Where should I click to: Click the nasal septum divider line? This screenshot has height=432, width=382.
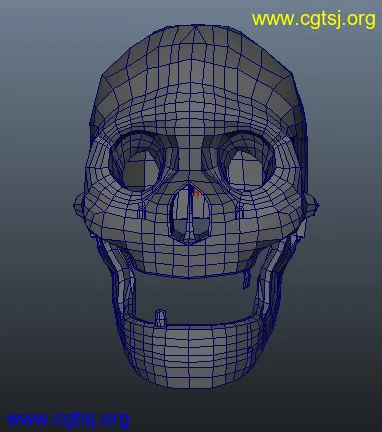pyautogui.click(x=190, y=213)
